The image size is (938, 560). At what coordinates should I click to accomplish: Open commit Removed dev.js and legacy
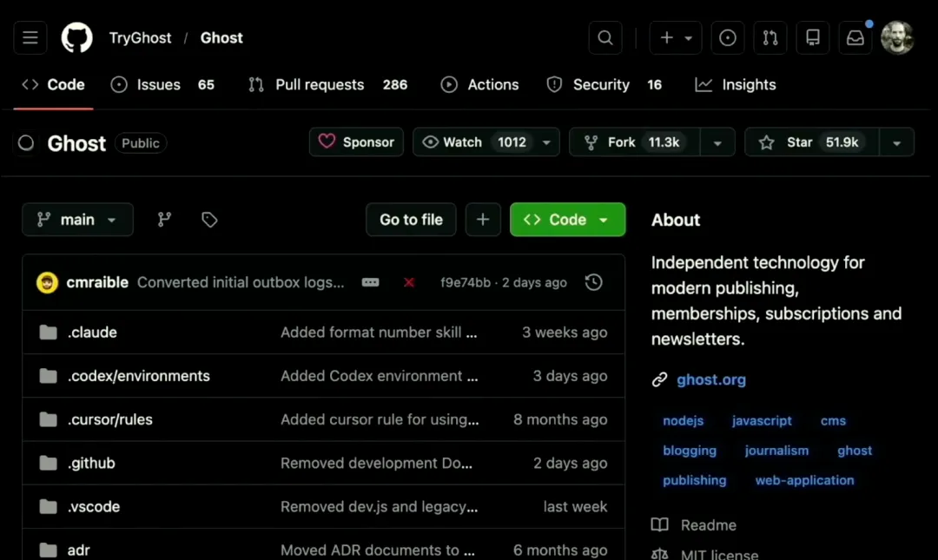click(379, 507)
